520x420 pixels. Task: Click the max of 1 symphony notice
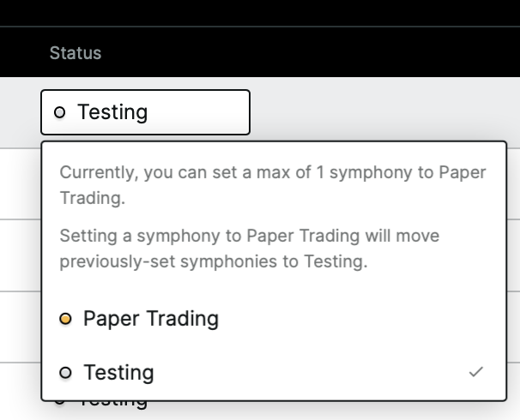point(273,185)
